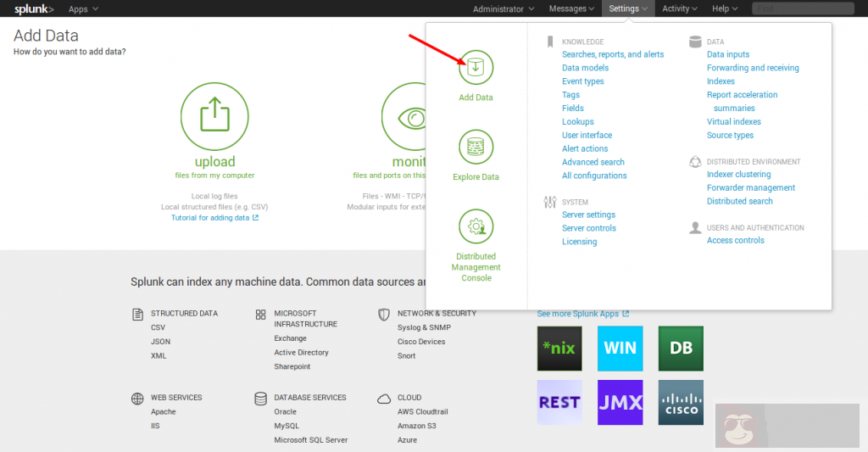This screenshot has height=452, width=868.
Task: Select JSON under Structured Data
Action: tap(160, 342)
